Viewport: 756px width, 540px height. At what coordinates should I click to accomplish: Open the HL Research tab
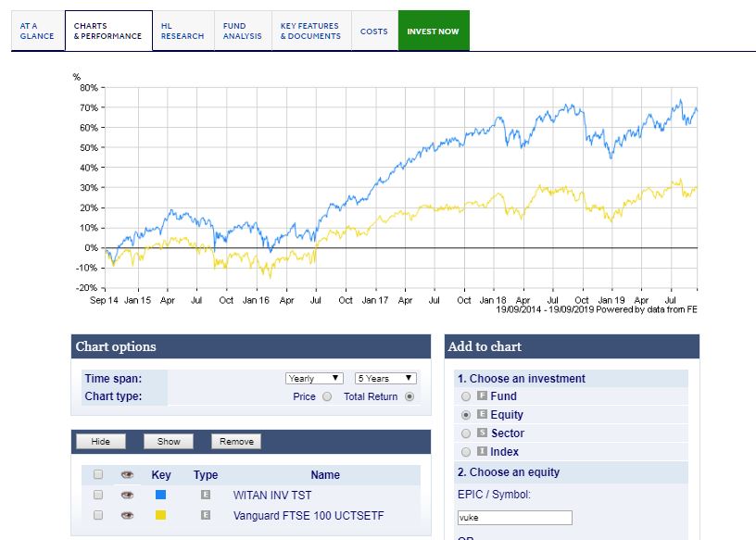(x=183, y=31)
